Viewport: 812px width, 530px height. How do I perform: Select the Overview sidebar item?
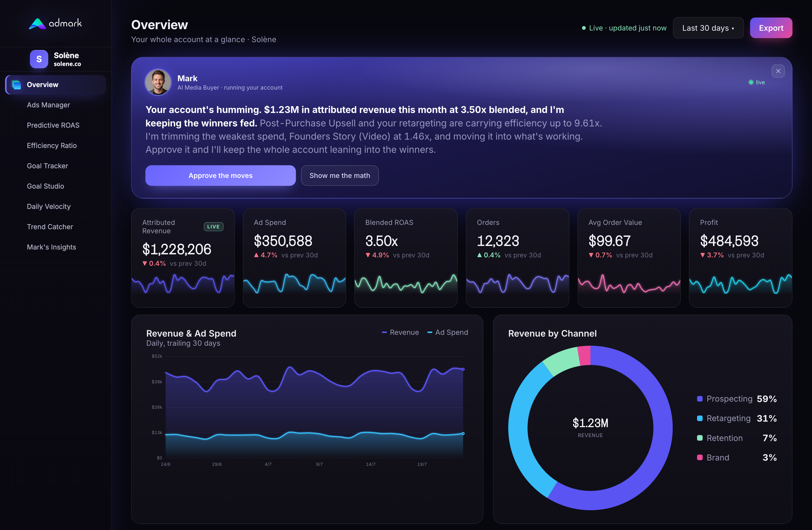pyautogui.click(x=56, y=85)
